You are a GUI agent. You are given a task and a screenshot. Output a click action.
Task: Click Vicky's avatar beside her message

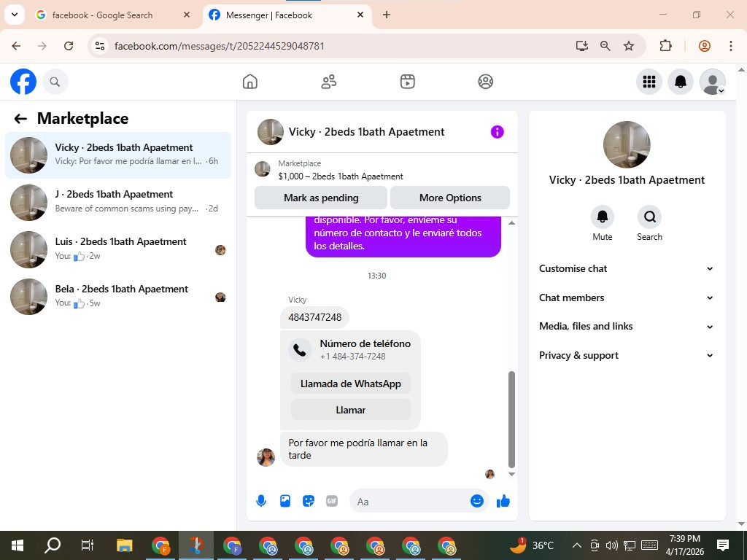266,457
